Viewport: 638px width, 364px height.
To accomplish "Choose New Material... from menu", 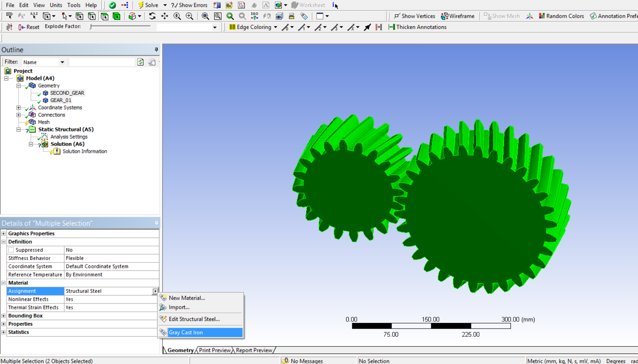I will pyautogui.click(x=200, y=298).
